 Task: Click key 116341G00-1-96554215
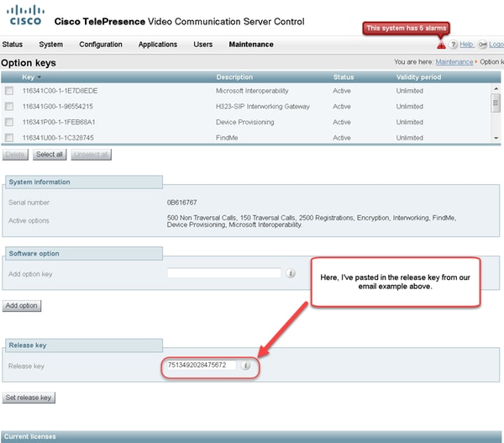(57, 106)
